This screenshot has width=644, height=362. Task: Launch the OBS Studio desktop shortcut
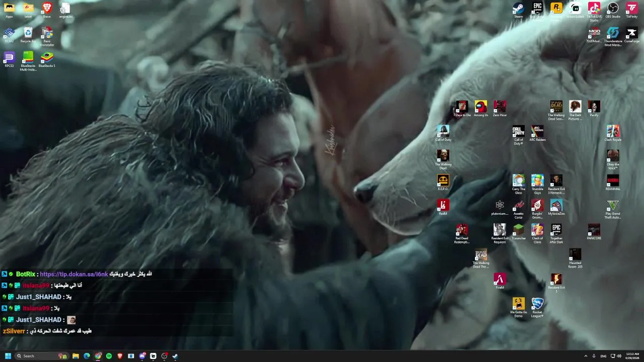click(x=613, y=10)
